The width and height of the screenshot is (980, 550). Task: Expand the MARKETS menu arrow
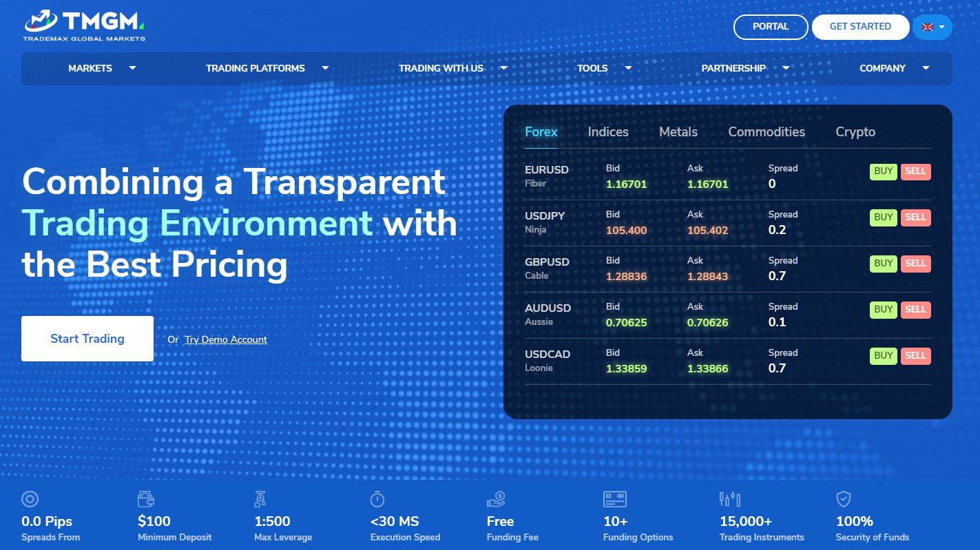tap(132, 68)
